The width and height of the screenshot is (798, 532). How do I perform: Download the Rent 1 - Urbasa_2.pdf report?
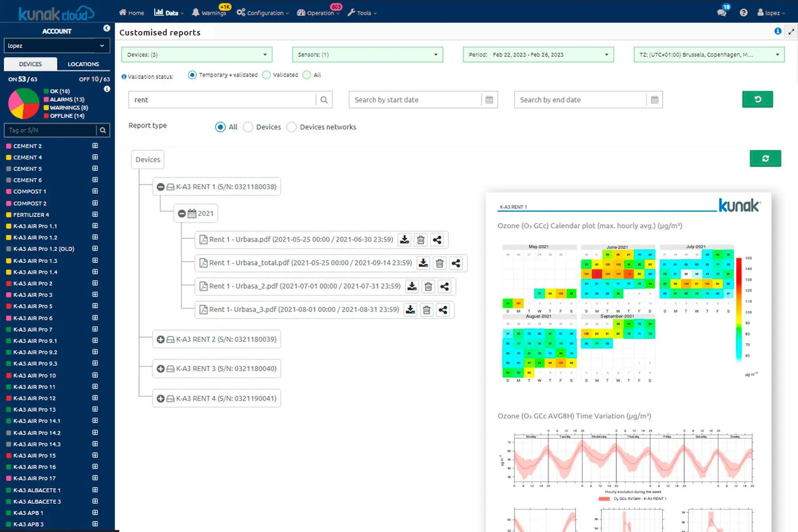coord(412,286)
